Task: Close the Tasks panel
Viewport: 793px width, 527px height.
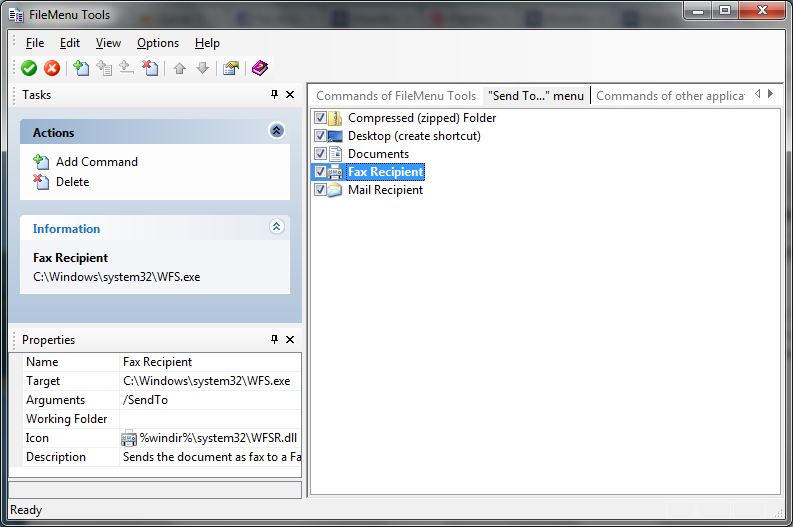Action: coord(290,95)
